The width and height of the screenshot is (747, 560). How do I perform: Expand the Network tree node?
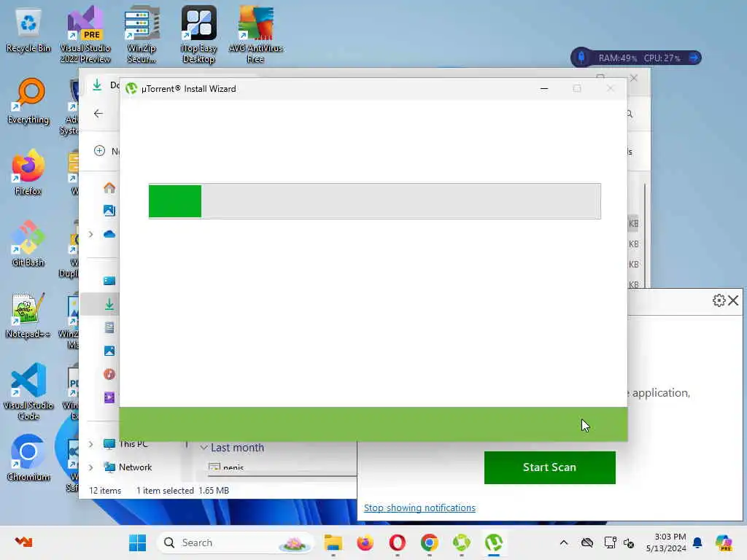(90, 467)
